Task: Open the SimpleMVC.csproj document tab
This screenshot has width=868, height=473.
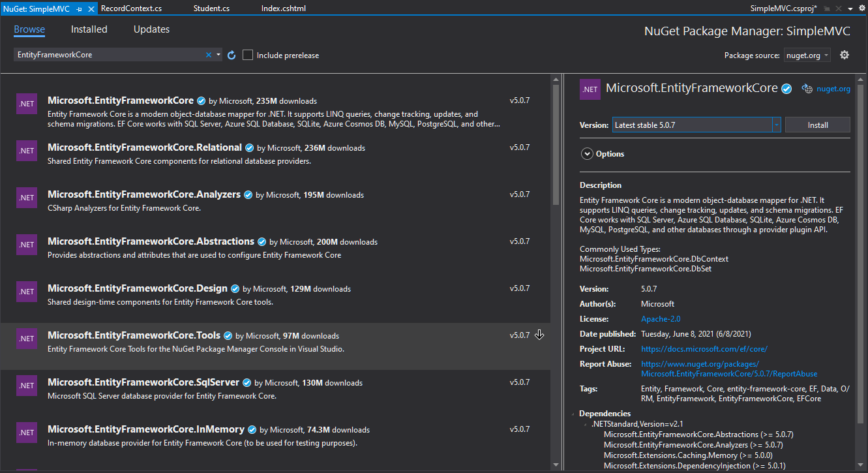Action: pos(783,8)
